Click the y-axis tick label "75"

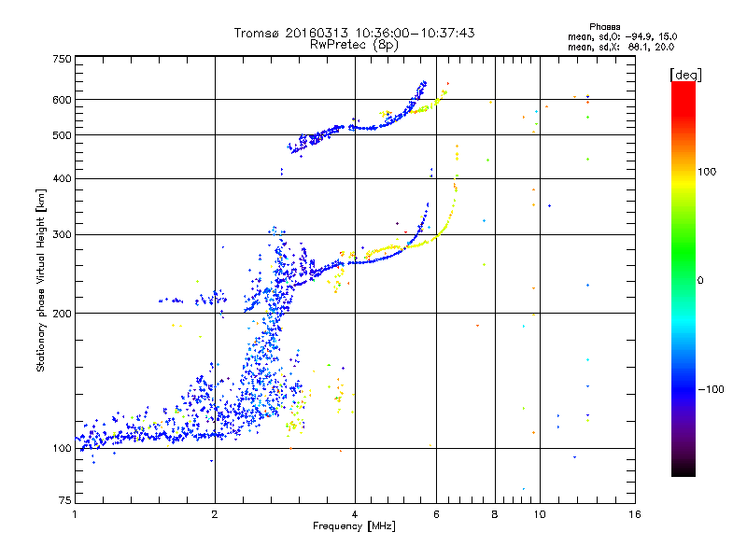tap(65, 500)
